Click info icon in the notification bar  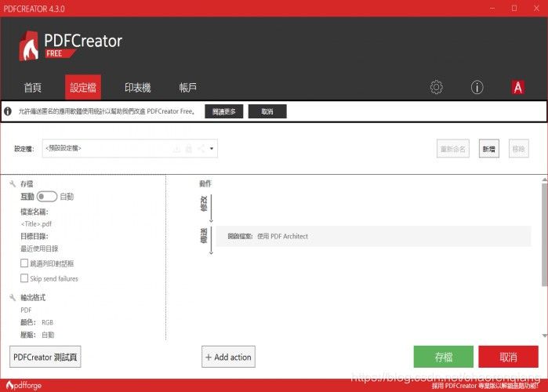8,111
